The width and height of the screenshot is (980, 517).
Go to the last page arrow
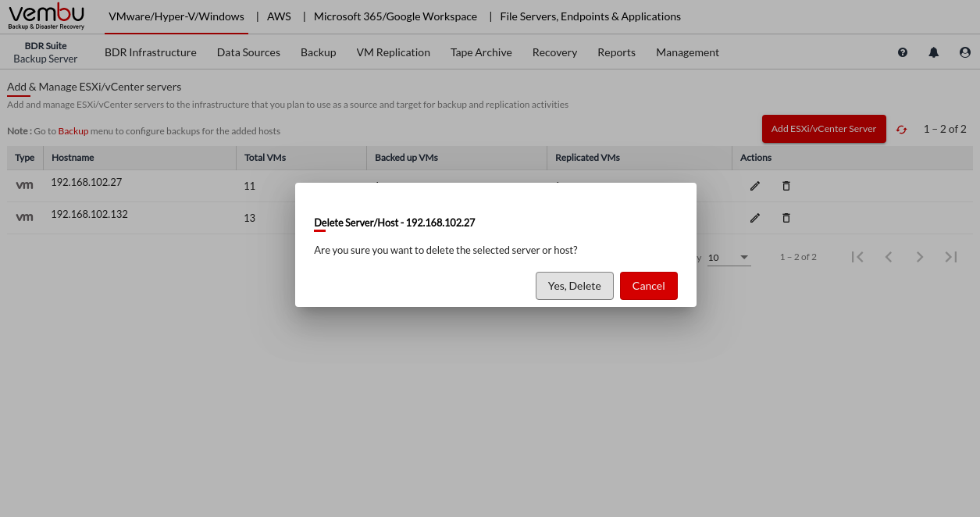[950, 257]
